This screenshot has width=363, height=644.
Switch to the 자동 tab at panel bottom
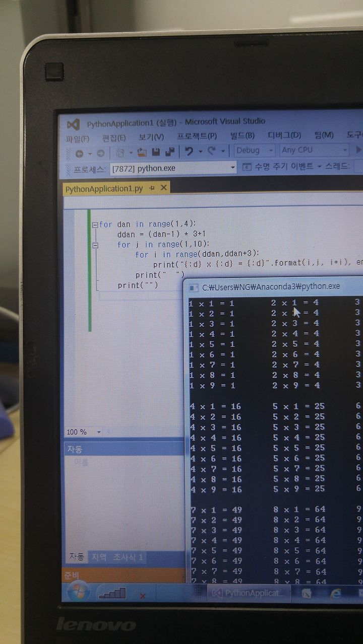point(76,557)
